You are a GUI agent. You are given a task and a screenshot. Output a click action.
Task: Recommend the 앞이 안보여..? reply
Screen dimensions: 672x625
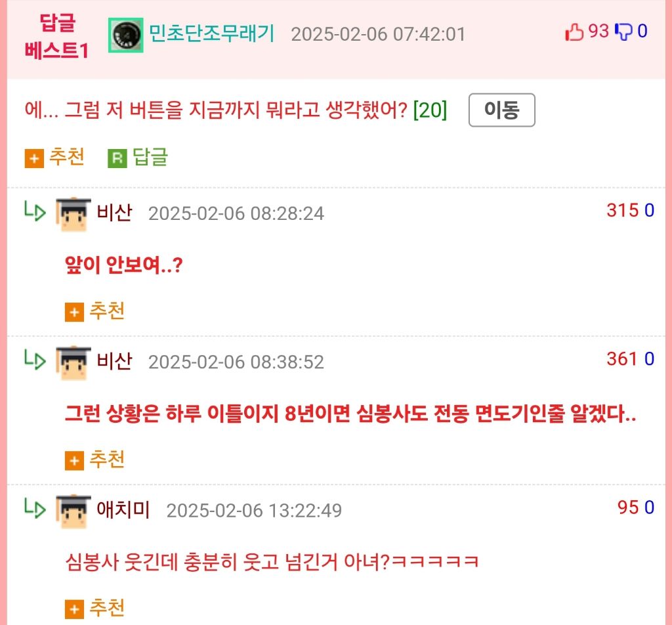point(94,311)
